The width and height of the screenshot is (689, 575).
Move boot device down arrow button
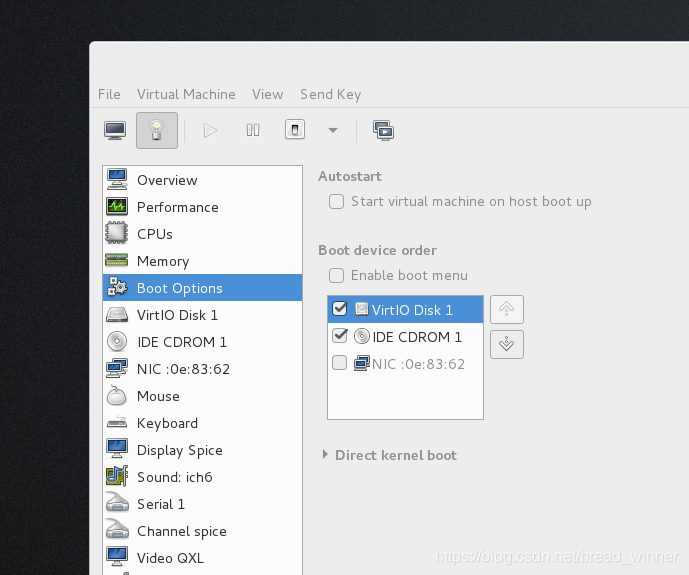pos(507,344)
